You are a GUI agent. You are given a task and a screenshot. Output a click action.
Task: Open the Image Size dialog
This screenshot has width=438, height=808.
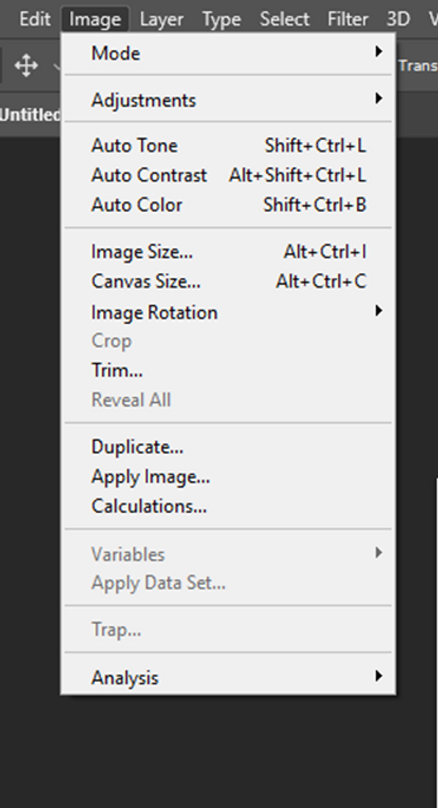[228, 252]
